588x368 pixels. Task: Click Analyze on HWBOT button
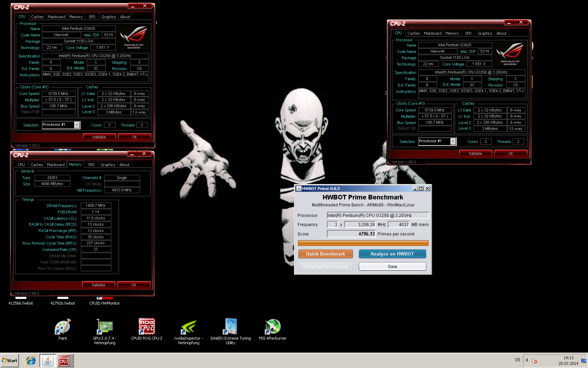click(392, 254)
